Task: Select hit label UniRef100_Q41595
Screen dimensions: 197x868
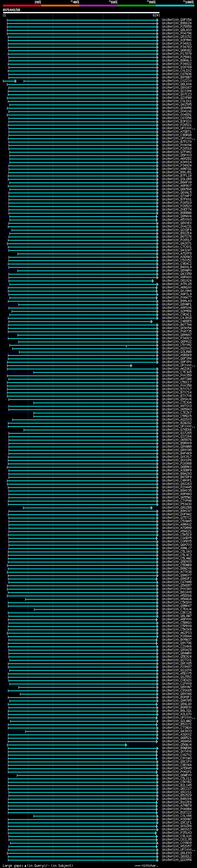Action: click(176, 104)
